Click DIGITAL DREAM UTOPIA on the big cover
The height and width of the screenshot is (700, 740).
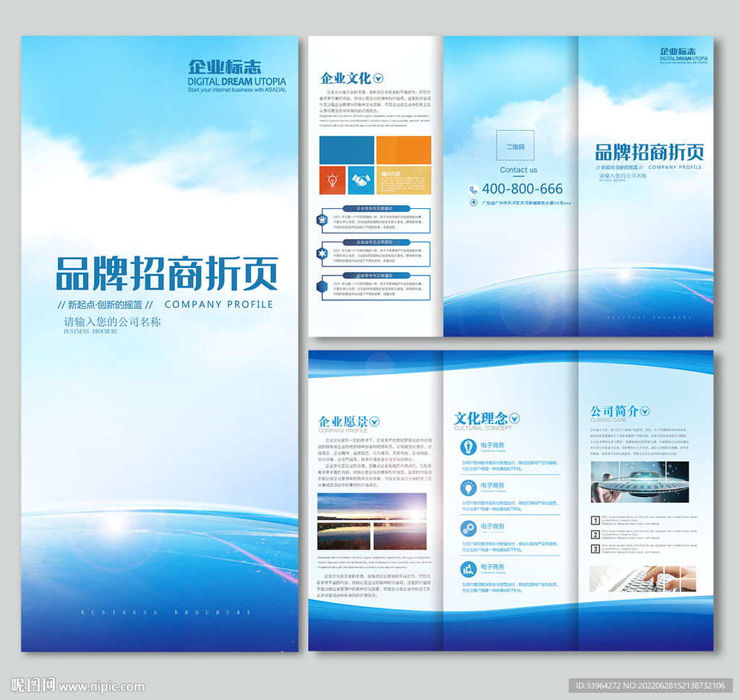[237, 82]
